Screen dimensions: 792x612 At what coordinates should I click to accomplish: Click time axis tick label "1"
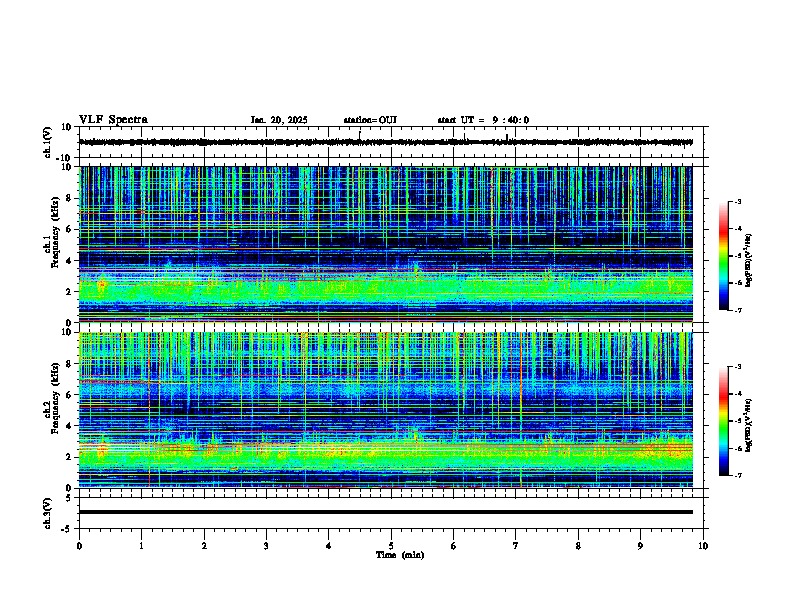pyautogui.click(x=141, y=546)
